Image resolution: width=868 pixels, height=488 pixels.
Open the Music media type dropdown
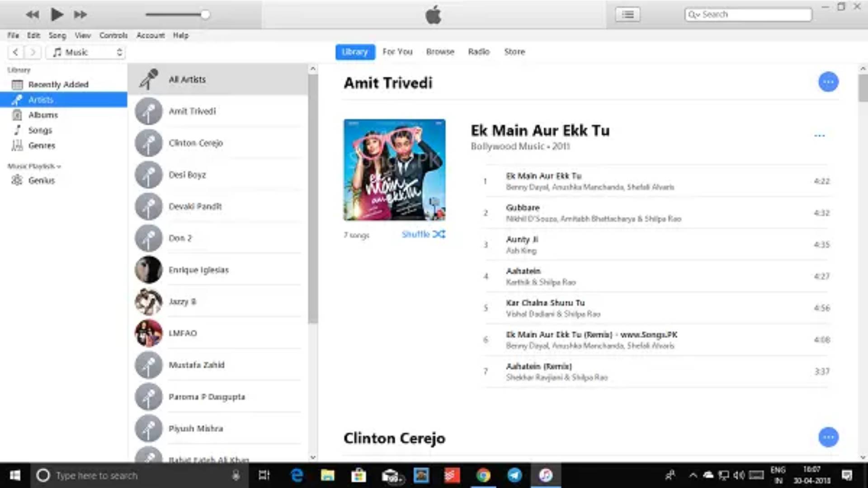(x=86, y=52)
